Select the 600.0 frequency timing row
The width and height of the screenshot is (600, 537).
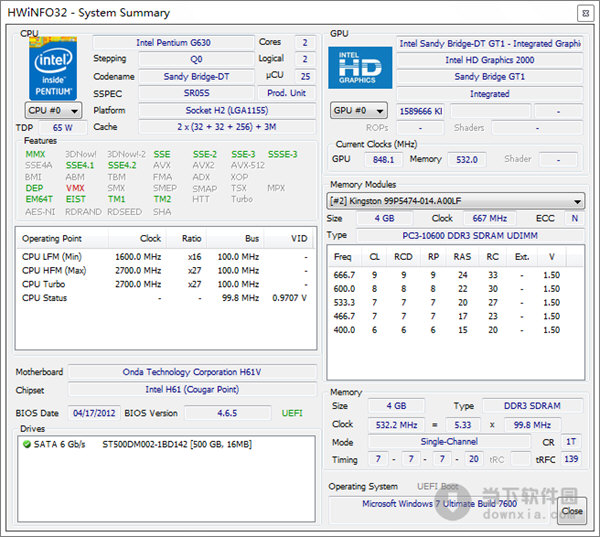455,289
